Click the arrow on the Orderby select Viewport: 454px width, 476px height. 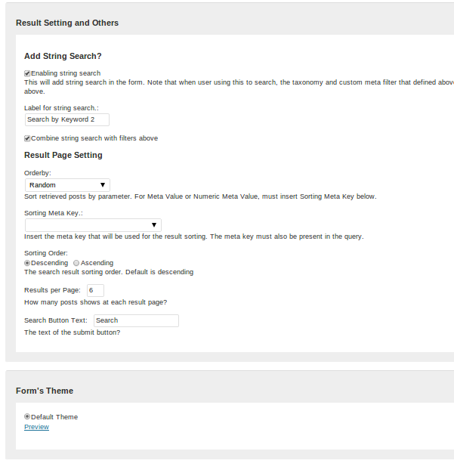[103, 185]
